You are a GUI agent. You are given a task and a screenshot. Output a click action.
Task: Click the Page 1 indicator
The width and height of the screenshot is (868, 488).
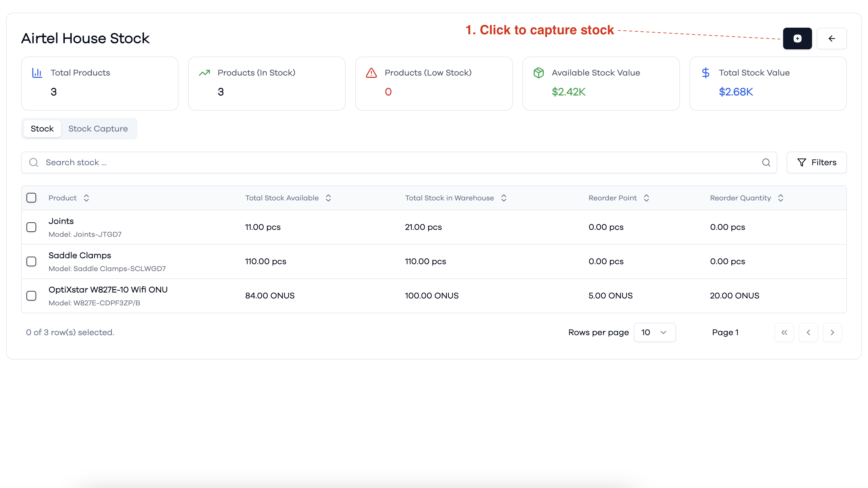[x=725, y=332]
